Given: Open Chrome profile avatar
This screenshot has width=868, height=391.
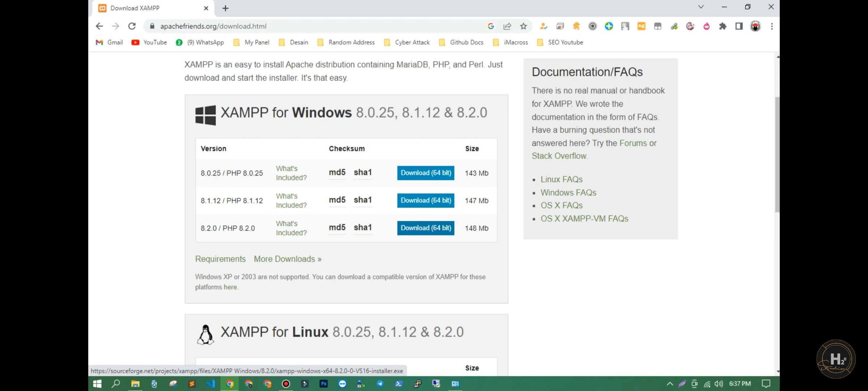Looking at the screenshot, I should coord(756,26).
